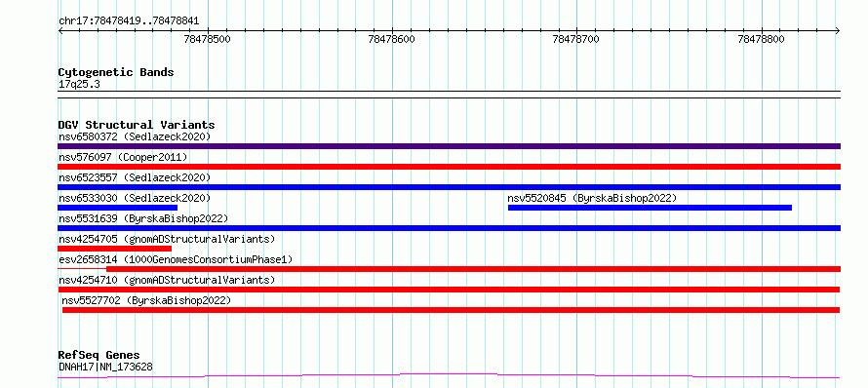Image resolution: width=868 pixels, height=388 pixels.
Task: Select the blue nsv5531639 variant bar
Action: (x=449, y=228)
